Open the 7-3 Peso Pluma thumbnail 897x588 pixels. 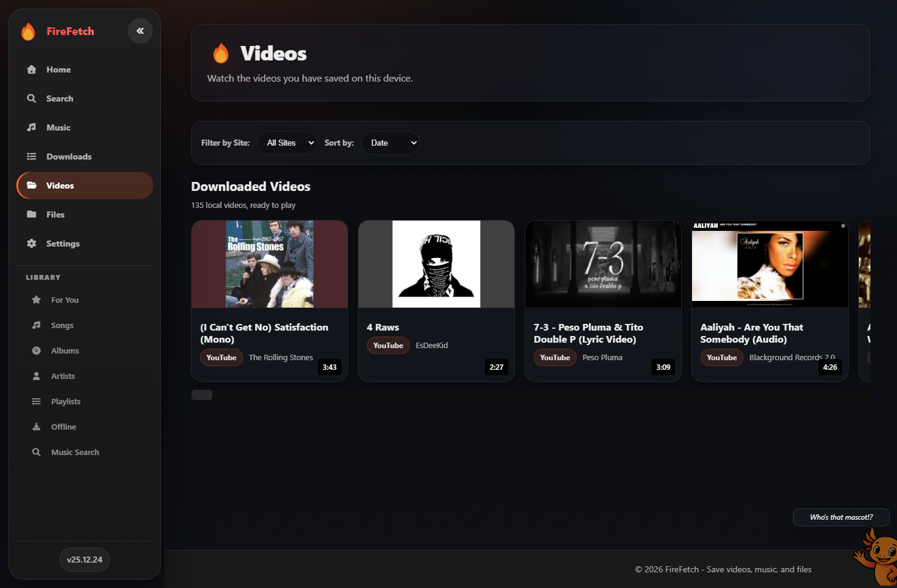(603, 264)
